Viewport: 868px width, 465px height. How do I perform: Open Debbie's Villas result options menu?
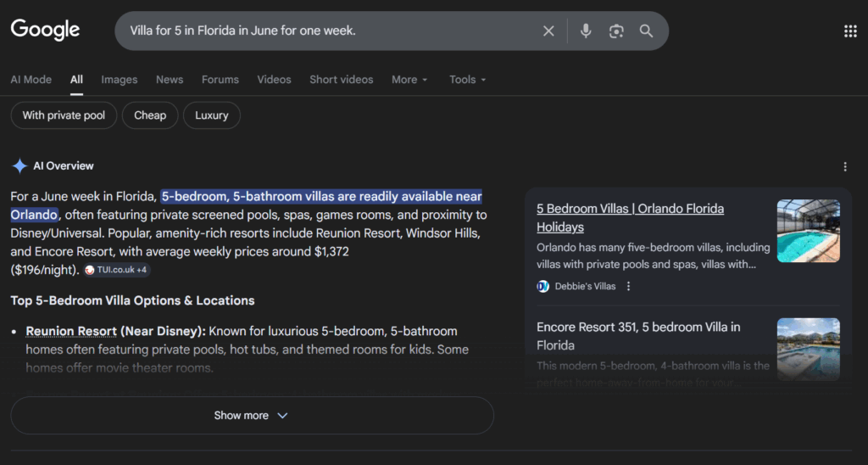pos(628,286)
